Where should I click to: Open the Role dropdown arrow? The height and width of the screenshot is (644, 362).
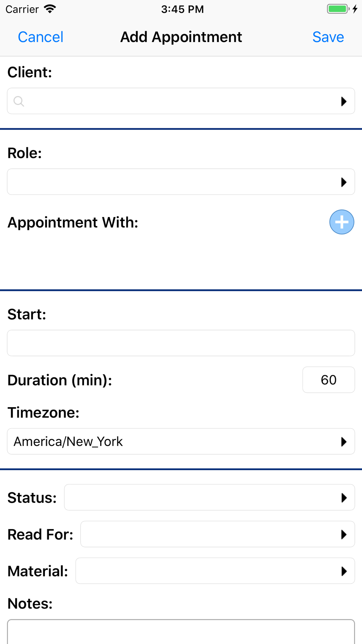[x=344, y=182]
